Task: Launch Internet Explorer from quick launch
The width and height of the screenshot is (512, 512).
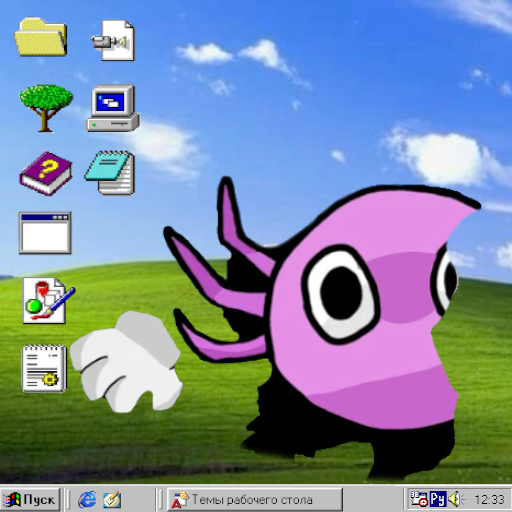Action: [87, 500]
